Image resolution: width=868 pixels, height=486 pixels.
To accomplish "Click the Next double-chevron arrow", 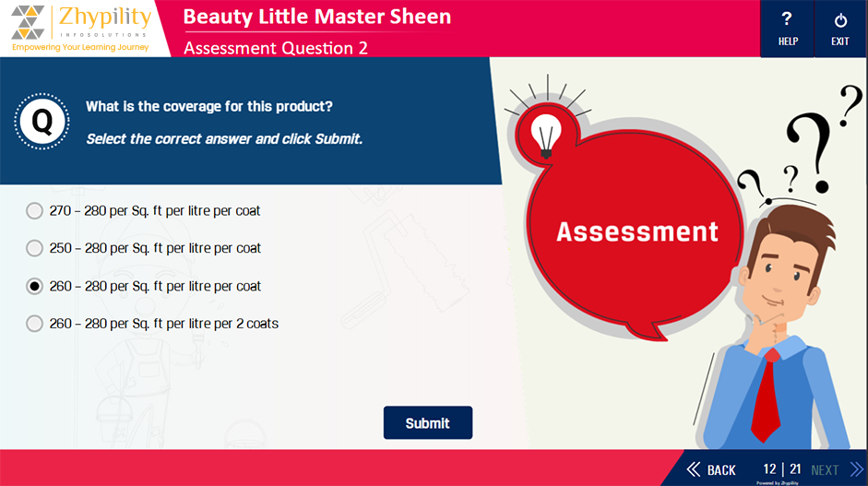I will click(x=856, y=469).
